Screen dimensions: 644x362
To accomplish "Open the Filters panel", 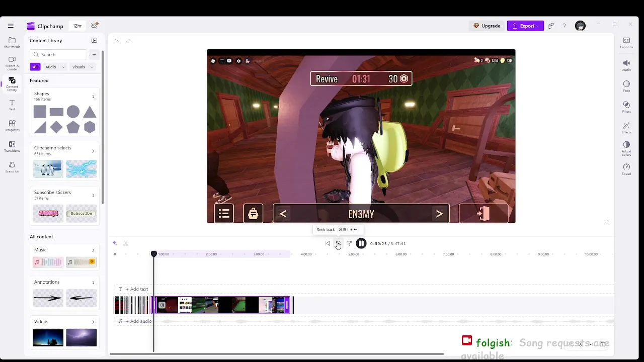I will point(626,107).
